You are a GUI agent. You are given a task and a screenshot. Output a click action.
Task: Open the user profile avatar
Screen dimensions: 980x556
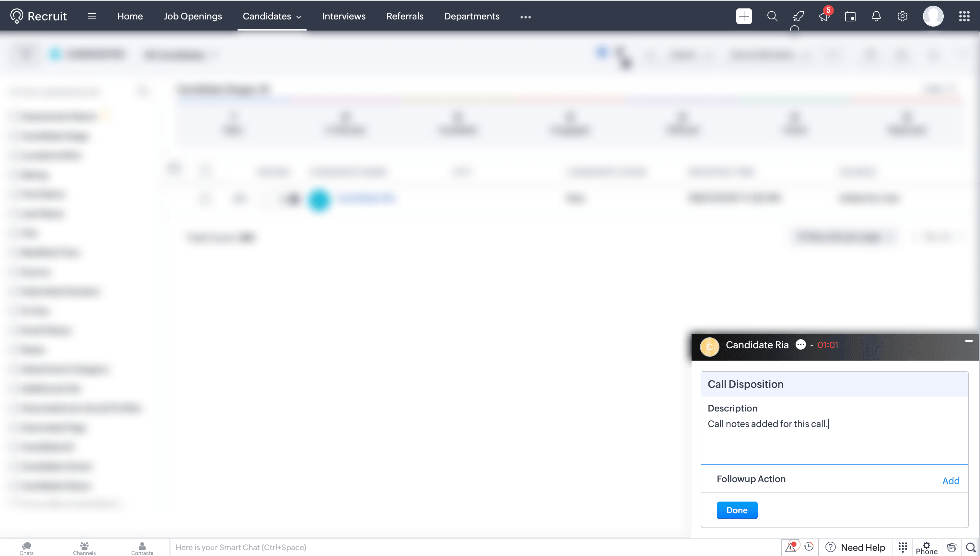(x=933, y=16)
